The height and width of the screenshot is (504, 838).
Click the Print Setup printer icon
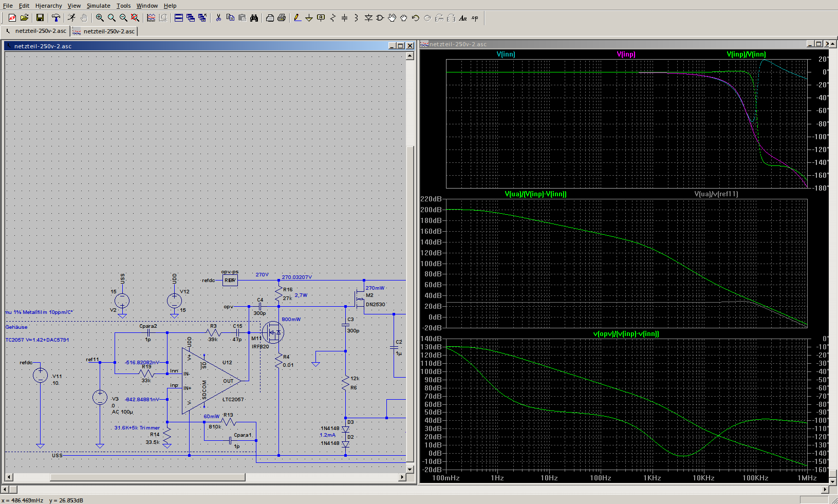(x=270, y=18)
